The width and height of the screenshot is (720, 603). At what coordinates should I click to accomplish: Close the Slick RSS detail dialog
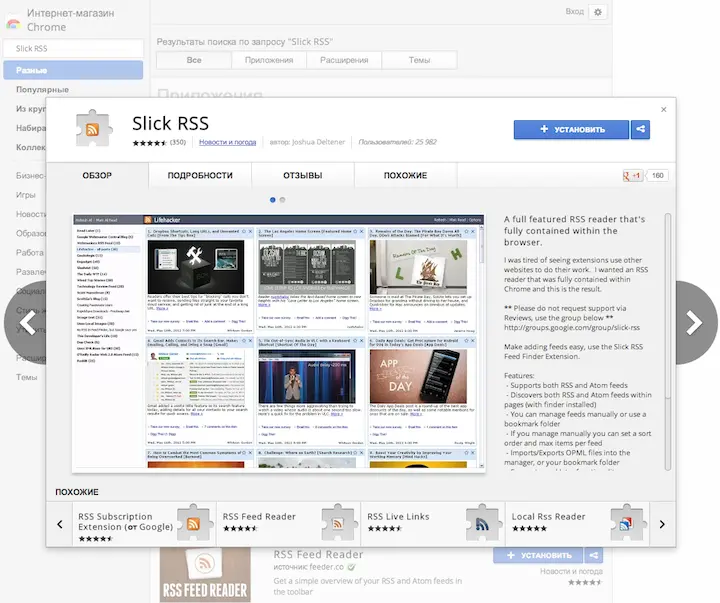click(664, 109)
